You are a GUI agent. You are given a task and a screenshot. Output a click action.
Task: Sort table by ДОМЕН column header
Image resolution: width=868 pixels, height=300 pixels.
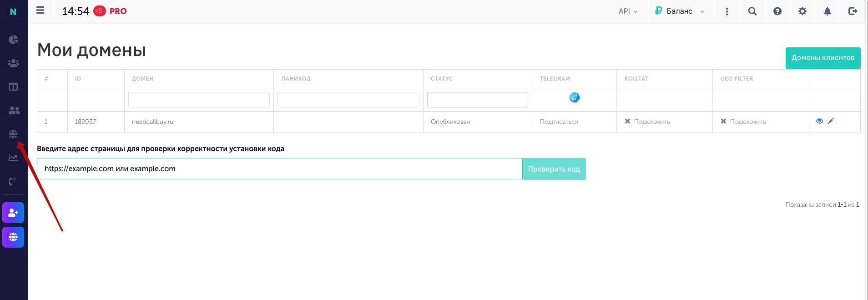[x=142, y=79]
